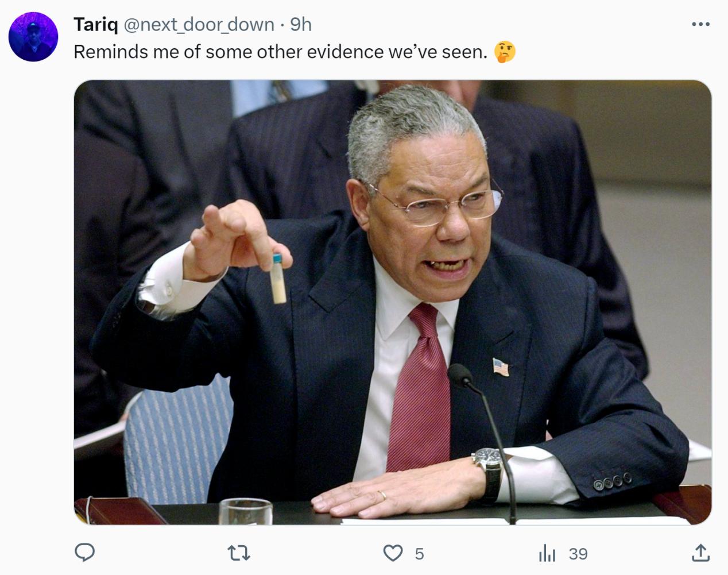The image size is (728, 575).
Task: Click the display name Tariq
Action: pos(95,25)
